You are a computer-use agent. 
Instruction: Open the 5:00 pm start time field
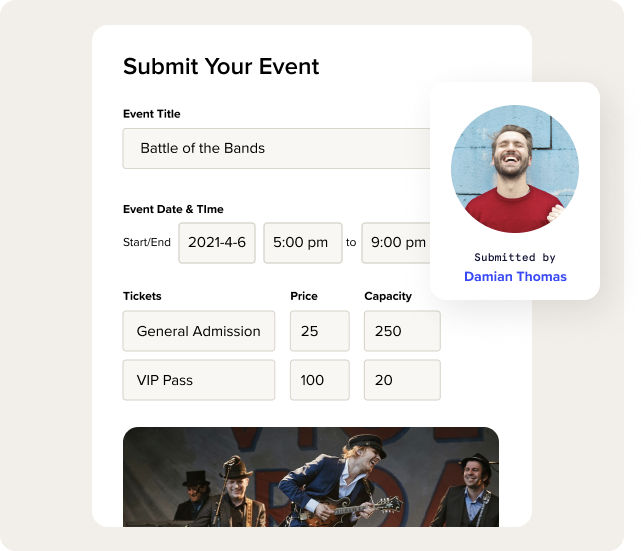point(302,243)
